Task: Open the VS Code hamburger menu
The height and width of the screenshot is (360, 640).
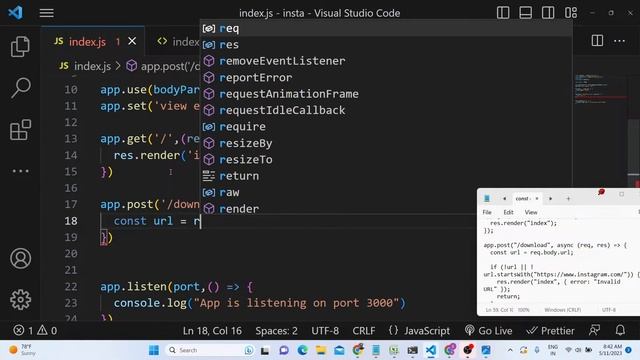Action: tap(47, 13)
